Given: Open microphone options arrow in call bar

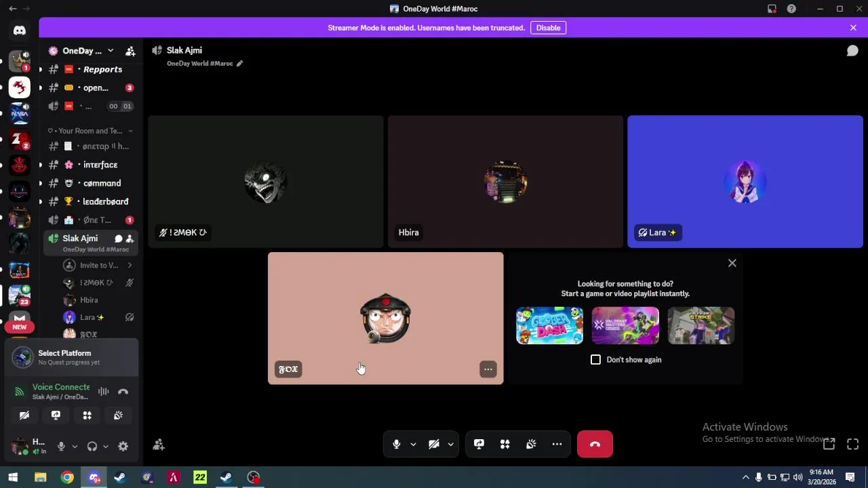Looking at the screenshot, I should (x=413, y=445).
